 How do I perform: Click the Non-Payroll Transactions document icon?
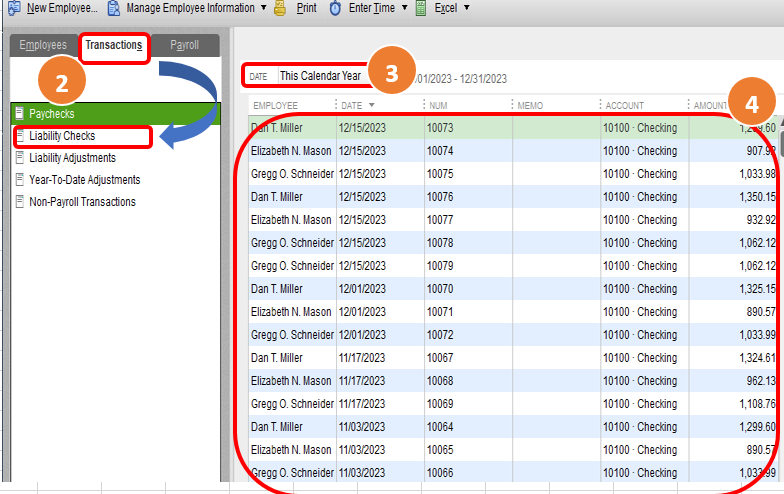coord(20,202)
